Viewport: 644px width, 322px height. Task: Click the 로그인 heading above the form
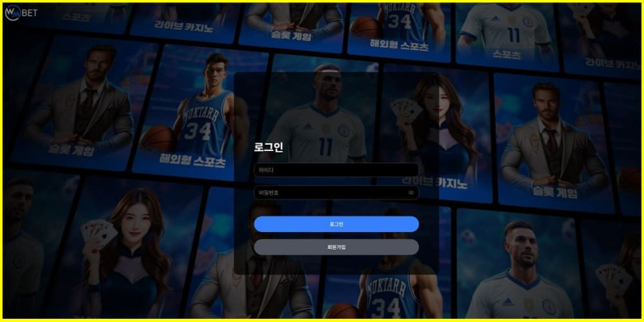click(268, 148)
